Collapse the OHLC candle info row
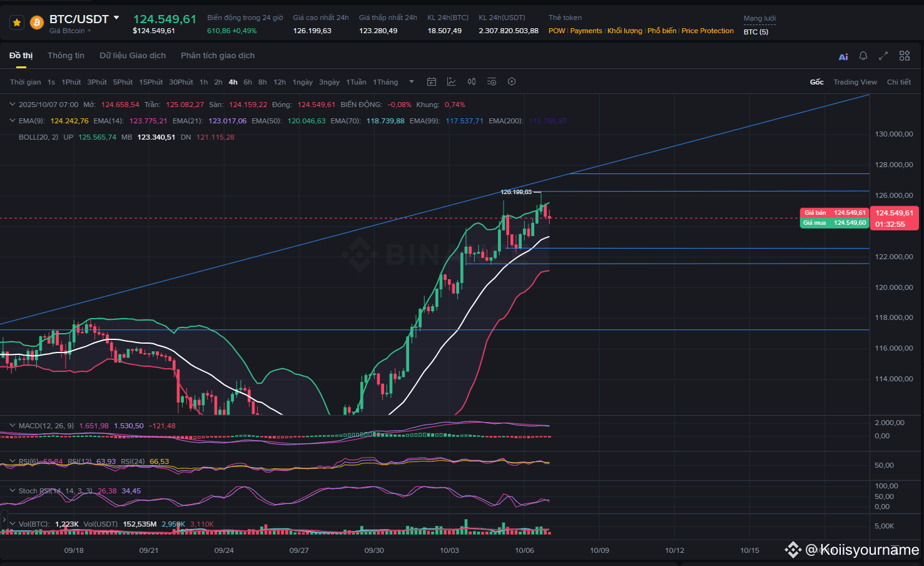The width and height of the screenshot is (924, 566). pos(13,105)
